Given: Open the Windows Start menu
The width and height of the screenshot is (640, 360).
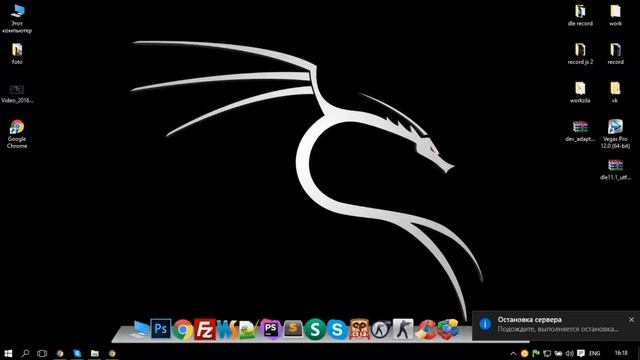Looking at the screenshot, I should [8, 353].
